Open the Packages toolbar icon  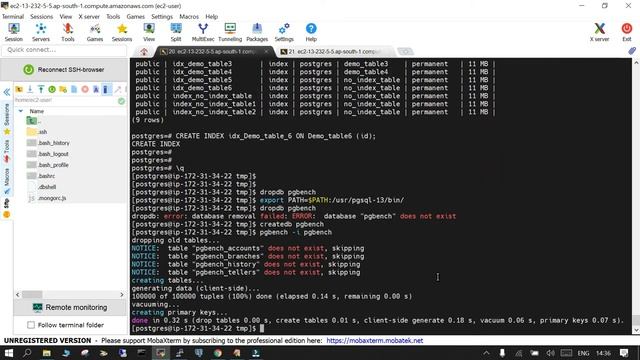[257, 32]
